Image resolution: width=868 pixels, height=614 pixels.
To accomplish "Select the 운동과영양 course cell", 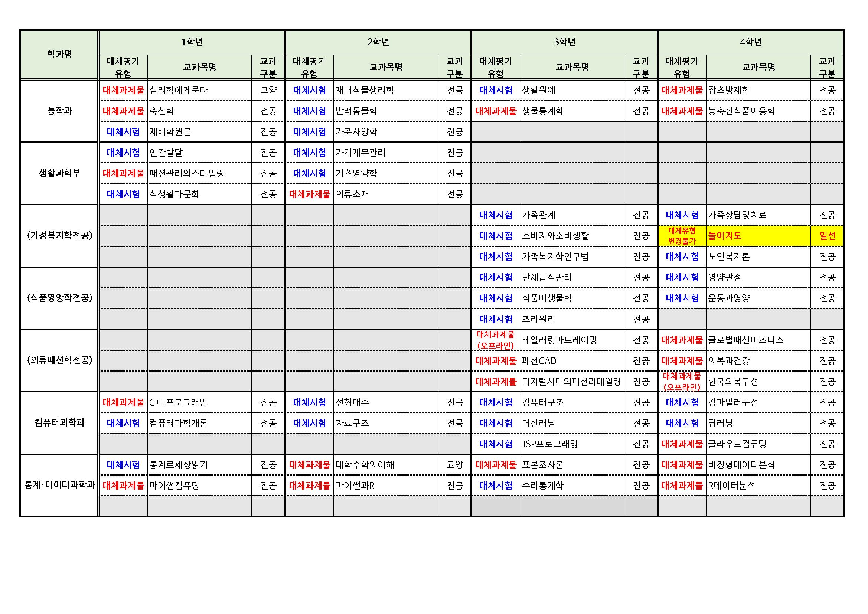I will coord(758,298).
